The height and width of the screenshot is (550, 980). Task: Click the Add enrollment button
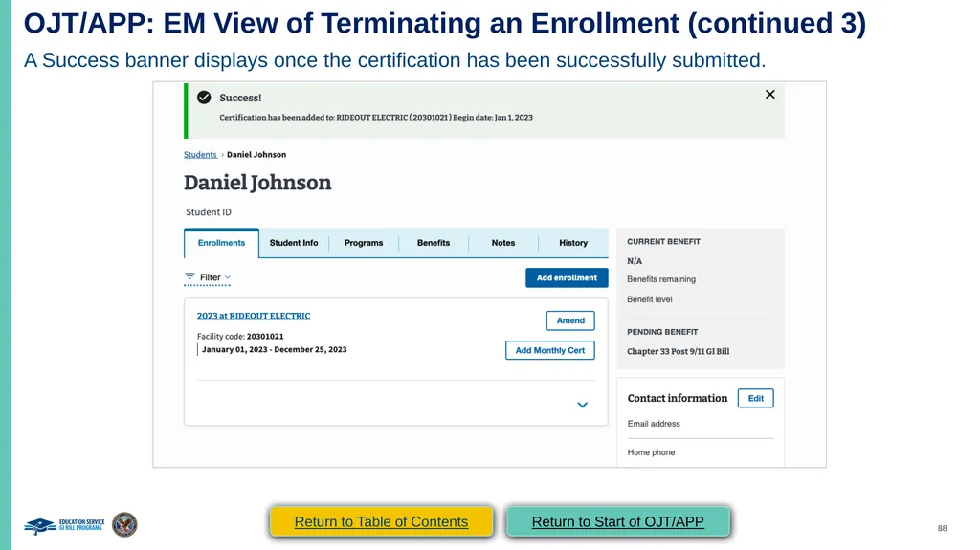click(567, 278)
